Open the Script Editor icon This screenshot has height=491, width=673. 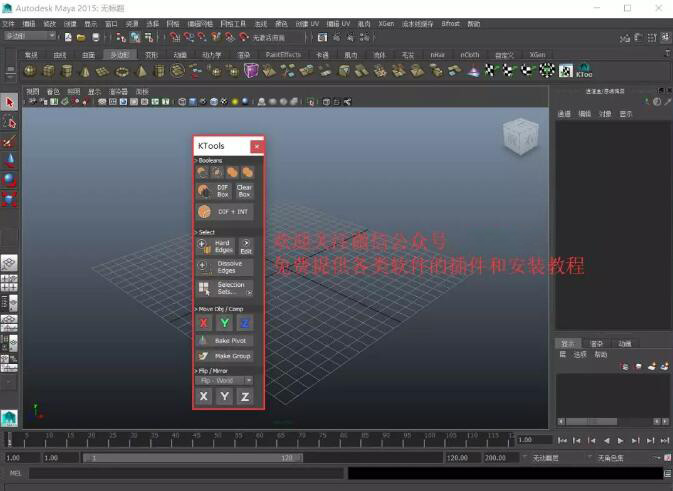668,474
